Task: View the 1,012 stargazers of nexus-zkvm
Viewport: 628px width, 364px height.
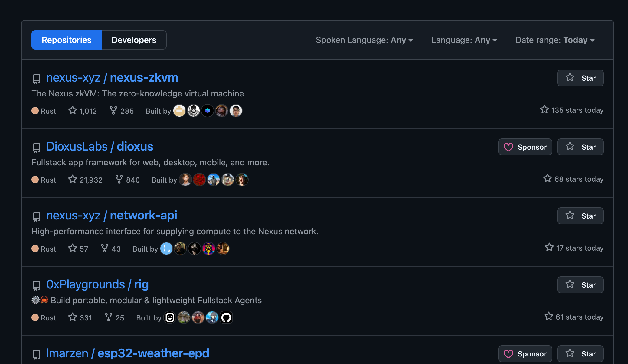Action: click(x=83, y=111)
